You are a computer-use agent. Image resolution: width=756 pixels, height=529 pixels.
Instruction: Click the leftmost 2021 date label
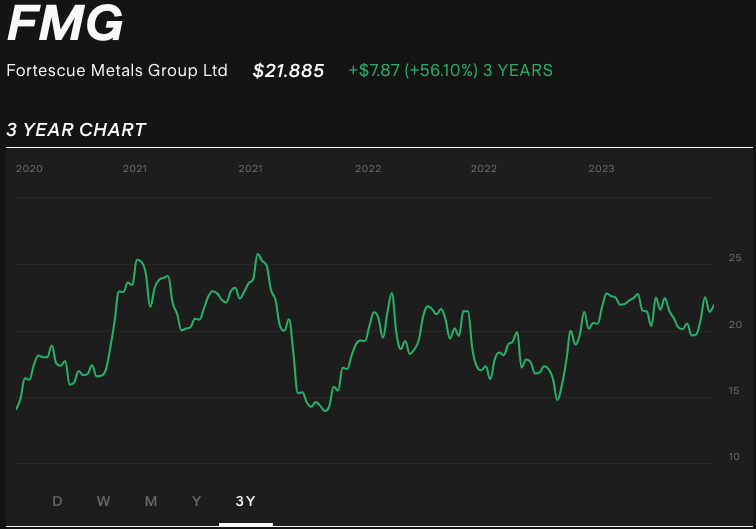(x=135, y=169)
